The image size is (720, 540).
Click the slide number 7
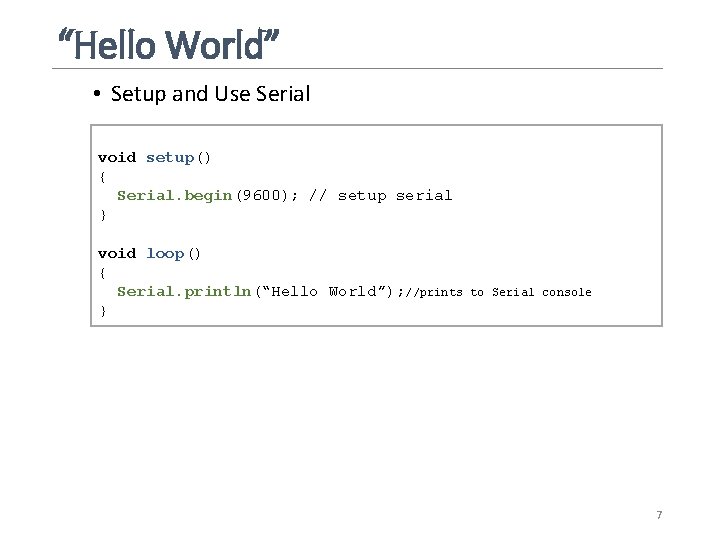659,515
